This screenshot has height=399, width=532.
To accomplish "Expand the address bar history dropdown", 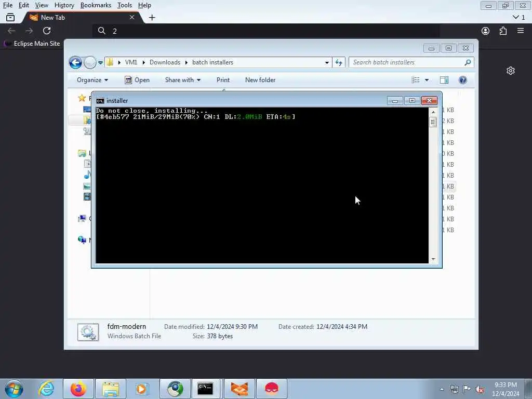I will click(x=327, y=62).
